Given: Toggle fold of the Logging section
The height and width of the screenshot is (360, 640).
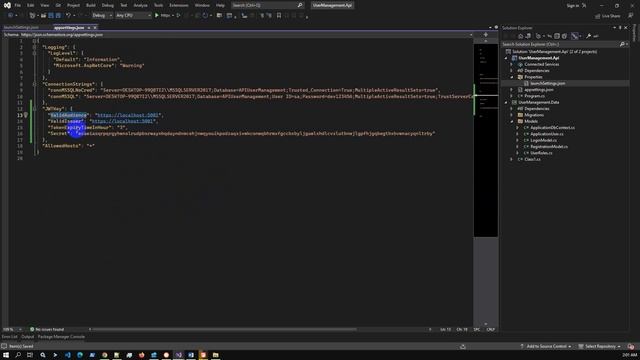Looking at the screenshot, I should [34, 47].
